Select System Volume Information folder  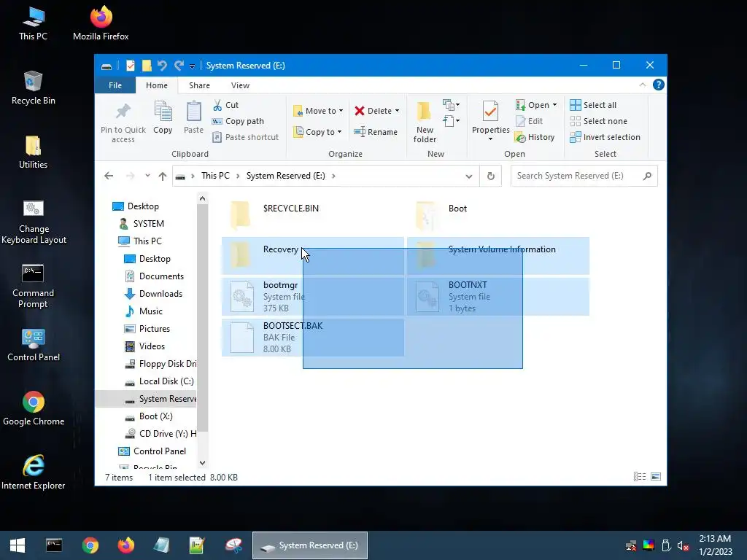(498, 256)
